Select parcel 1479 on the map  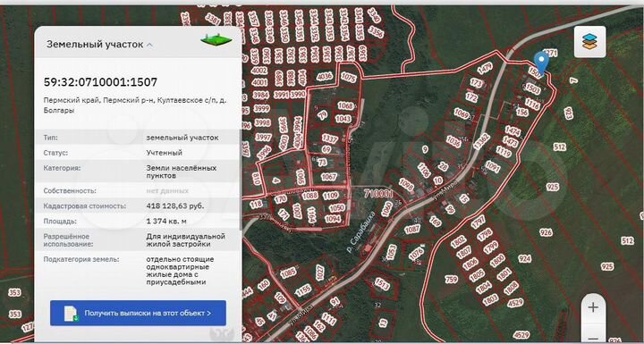coord(485,67)
